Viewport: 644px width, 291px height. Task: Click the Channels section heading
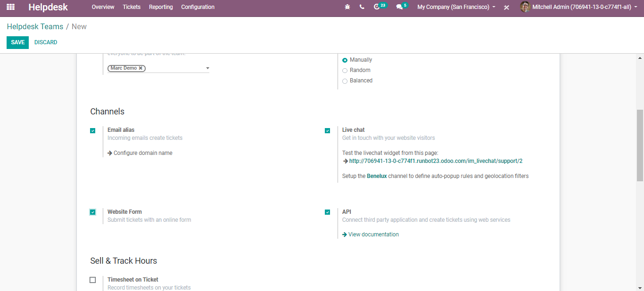click(x=107, y=112)
